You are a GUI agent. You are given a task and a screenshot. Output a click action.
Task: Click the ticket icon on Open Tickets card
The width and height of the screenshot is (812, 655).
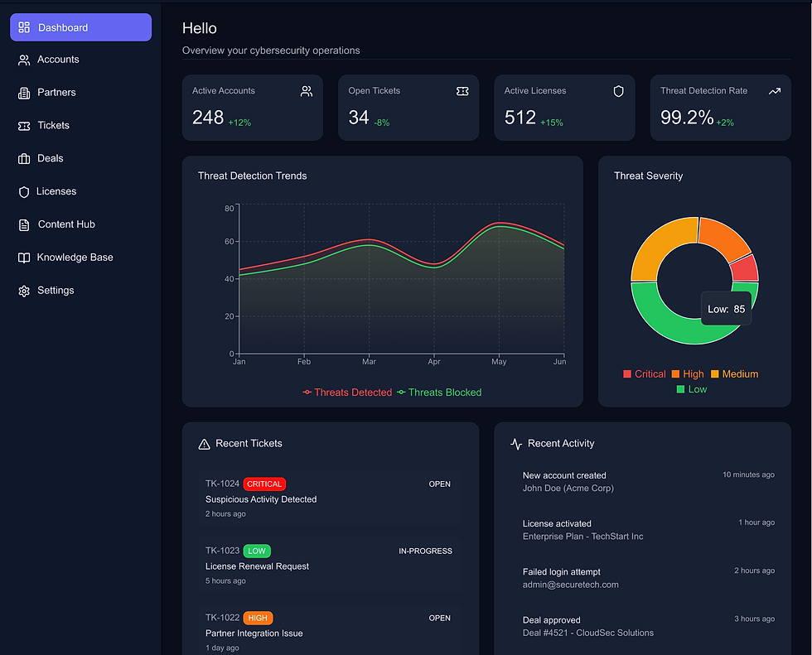[x=462, y=92]
